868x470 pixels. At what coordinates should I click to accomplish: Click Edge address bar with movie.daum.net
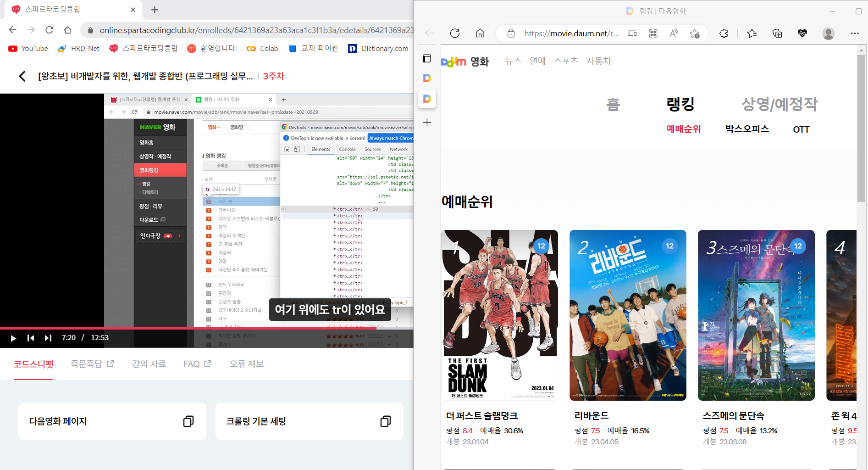point(571,34)
